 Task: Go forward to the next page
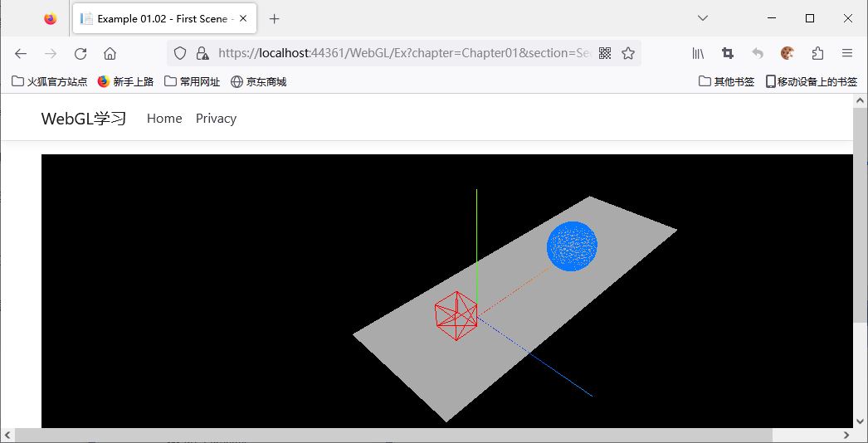click(x=51, y=53)
